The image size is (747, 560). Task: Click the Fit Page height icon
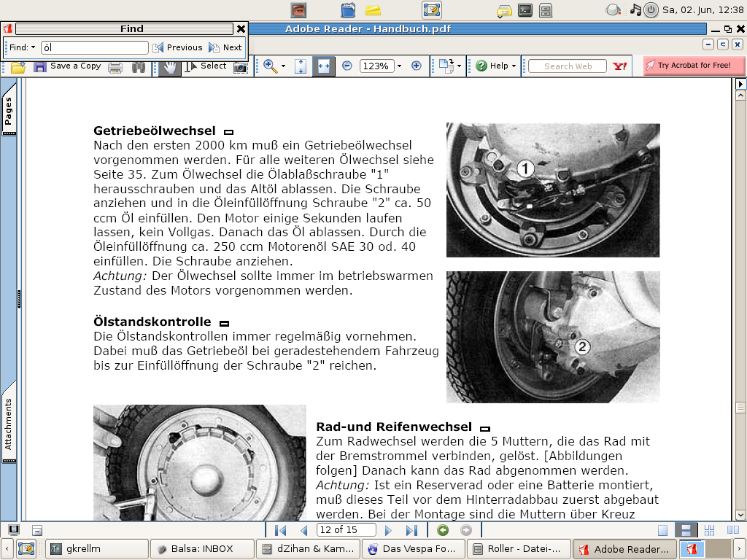pyautogui.click(x=300, y=66)
